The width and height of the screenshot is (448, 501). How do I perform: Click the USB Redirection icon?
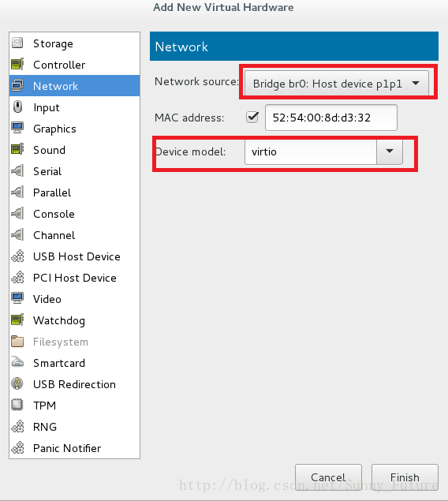tap(17, 383)
